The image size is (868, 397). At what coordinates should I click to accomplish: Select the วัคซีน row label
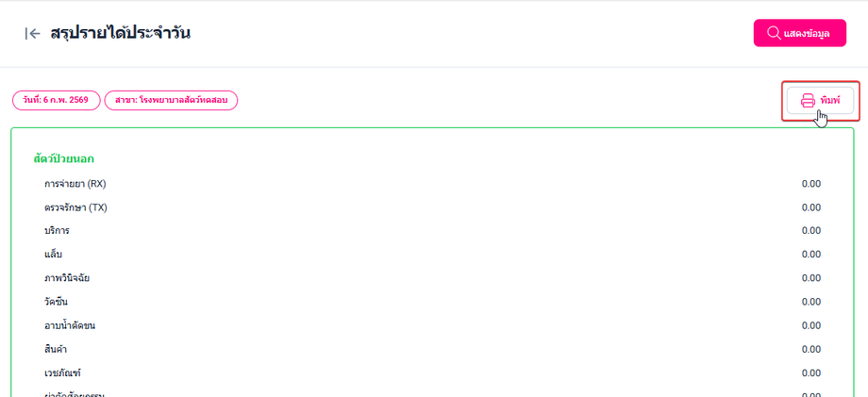tap(57, 302)
